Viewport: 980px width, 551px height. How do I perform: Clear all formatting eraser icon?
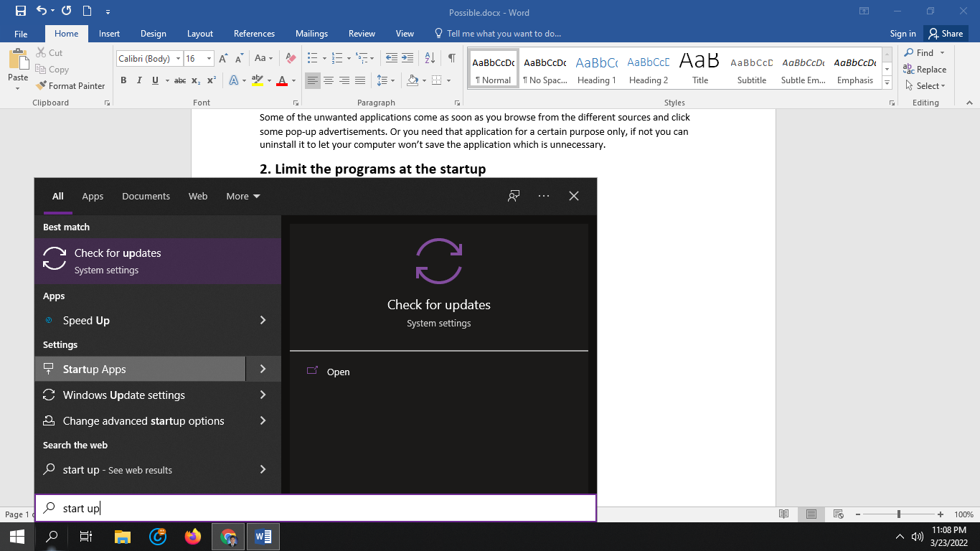[291, 58]
